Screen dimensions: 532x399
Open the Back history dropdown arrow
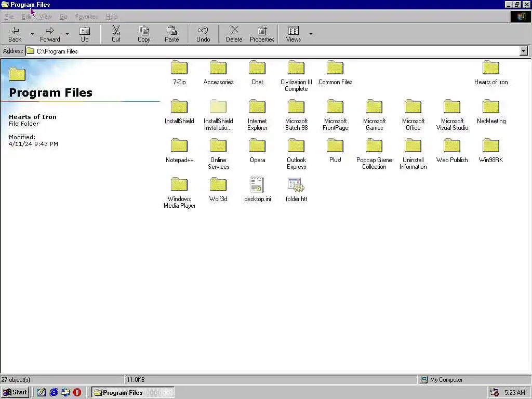click(32, 34)
